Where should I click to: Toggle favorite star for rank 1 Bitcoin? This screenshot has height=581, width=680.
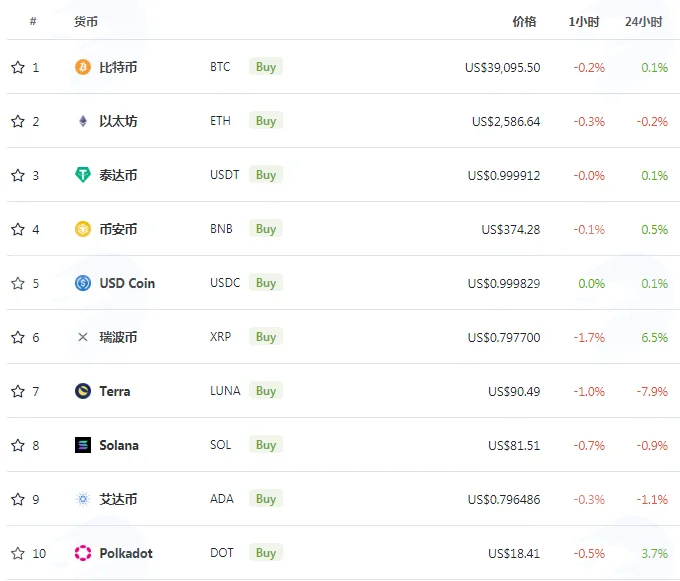click(18, 67)
